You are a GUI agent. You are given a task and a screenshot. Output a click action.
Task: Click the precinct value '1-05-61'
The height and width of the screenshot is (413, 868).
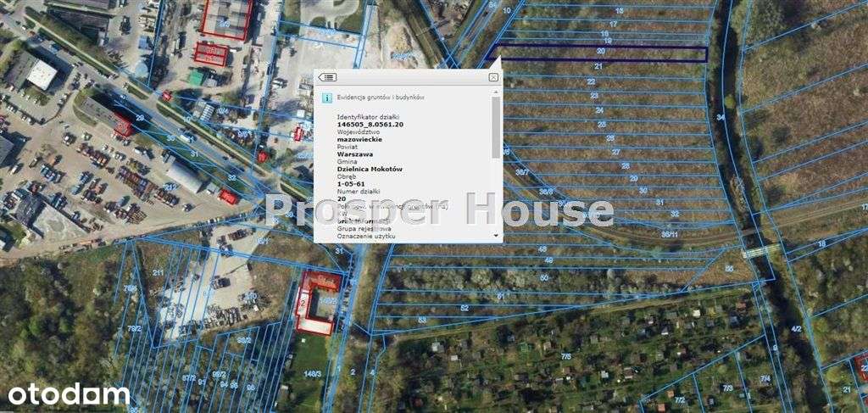tap(350, 184)
